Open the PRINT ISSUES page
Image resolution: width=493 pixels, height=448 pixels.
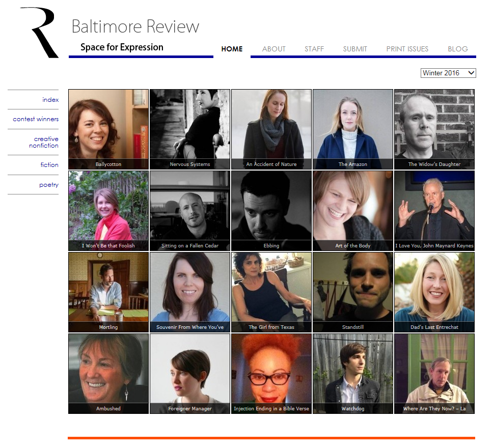[x=407, y=49]
